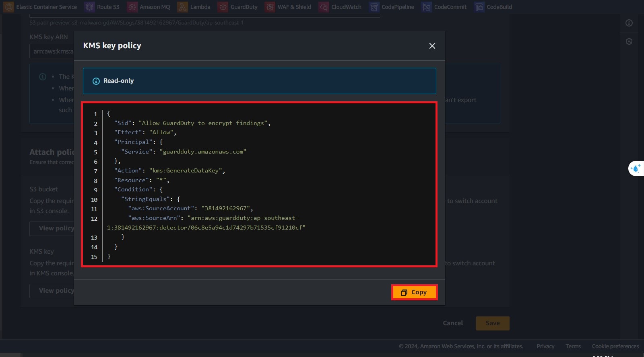Close the KMS key policy dialog
644x357 pixels.
(x=432, y=46)
